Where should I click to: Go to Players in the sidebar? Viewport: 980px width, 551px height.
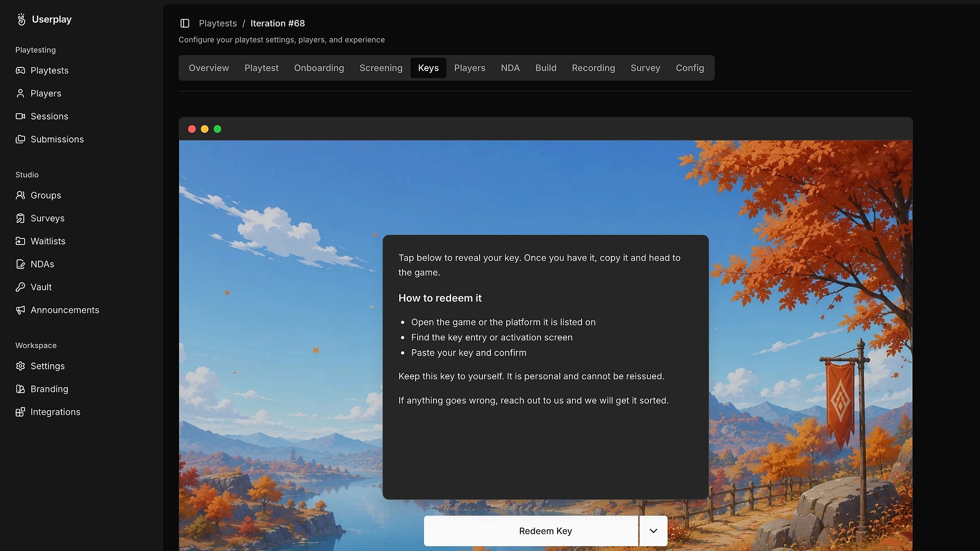pos(46,93)
